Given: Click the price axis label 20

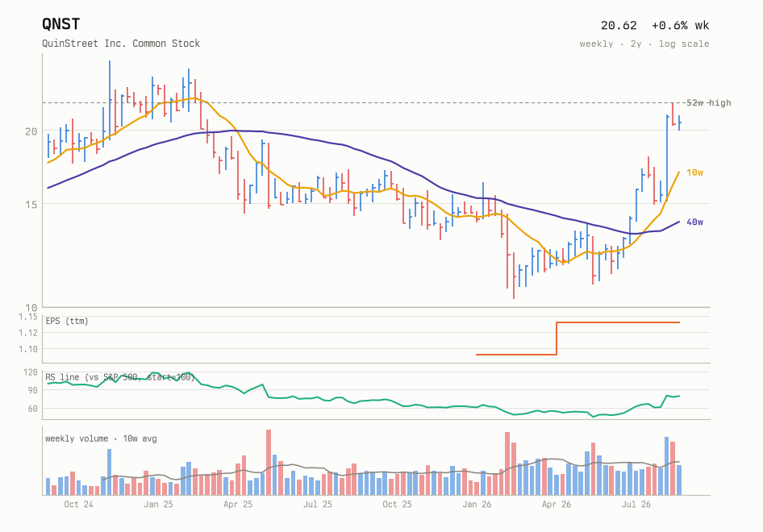Looking at the screenshot, I should pos(31,131).
